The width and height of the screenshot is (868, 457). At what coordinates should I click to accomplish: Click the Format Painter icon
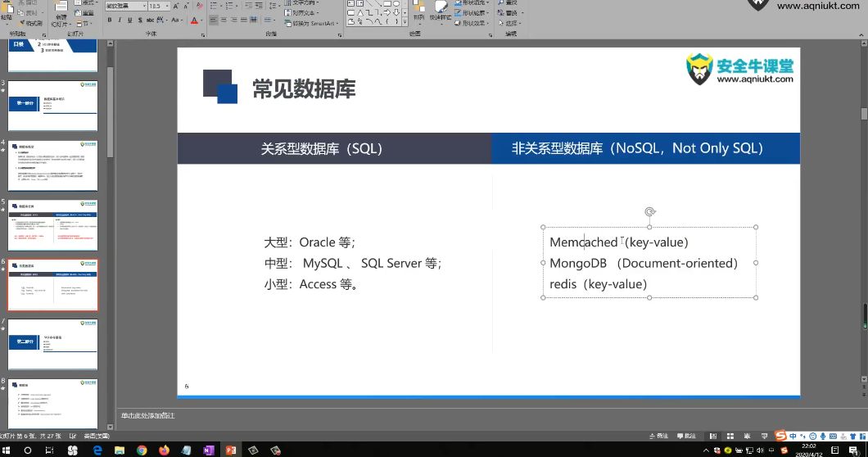pos(30,23)
